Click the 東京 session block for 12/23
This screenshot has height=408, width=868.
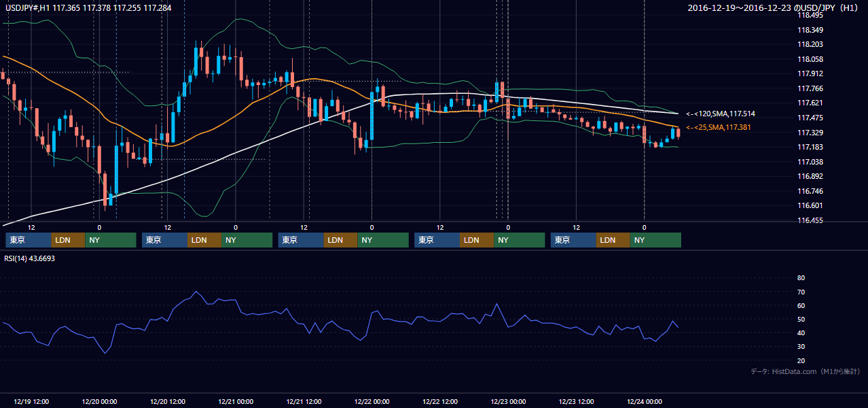pos(573,240)
